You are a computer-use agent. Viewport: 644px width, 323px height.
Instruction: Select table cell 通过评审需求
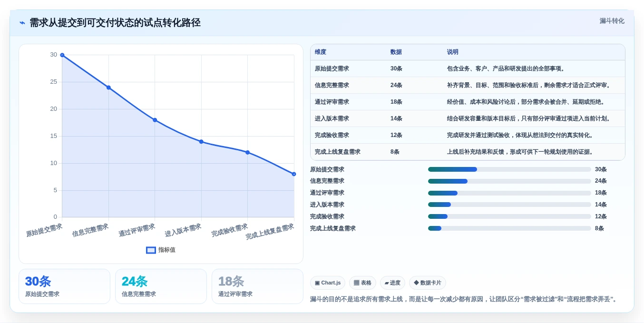pos(332,102)
